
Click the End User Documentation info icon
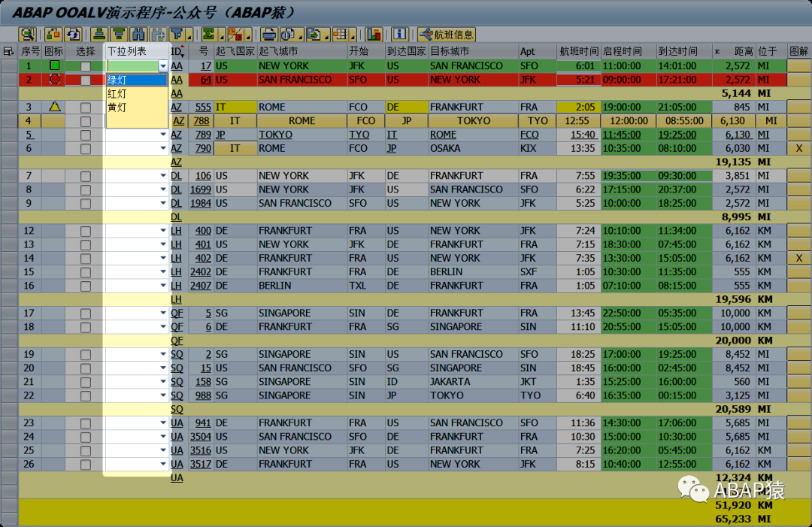click(399, 35)
